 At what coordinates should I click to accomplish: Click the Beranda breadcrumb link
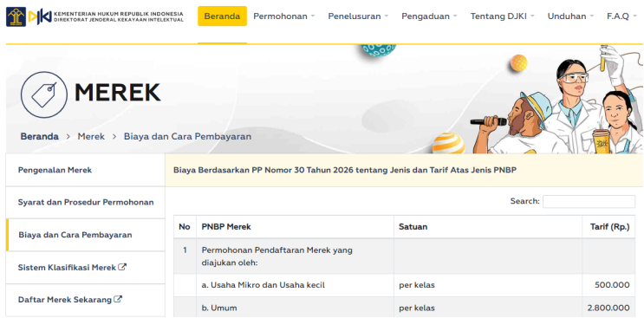39,136
